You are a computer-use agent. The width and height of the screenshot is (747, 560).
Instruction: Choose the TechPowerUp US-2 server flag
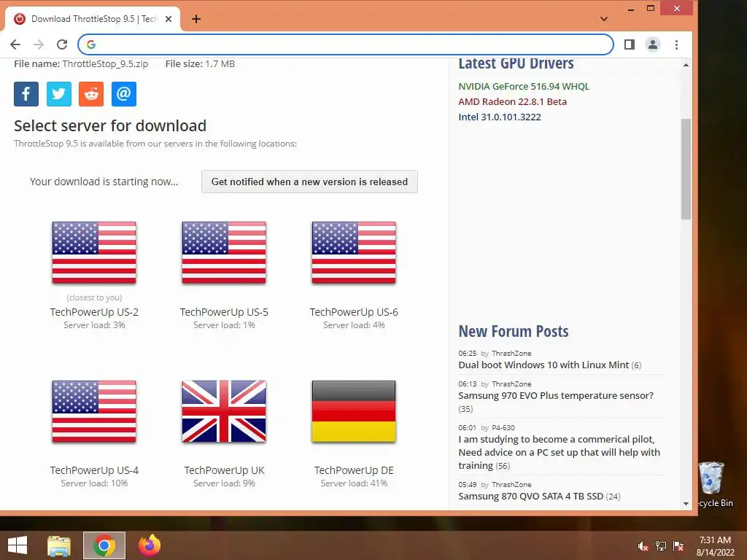(x=94, y=252)
